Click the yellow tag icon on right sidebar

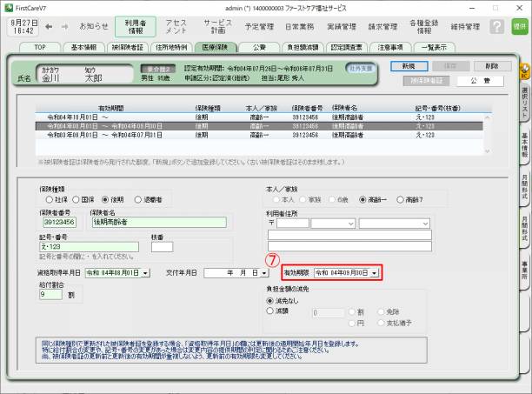pos(524,68)
